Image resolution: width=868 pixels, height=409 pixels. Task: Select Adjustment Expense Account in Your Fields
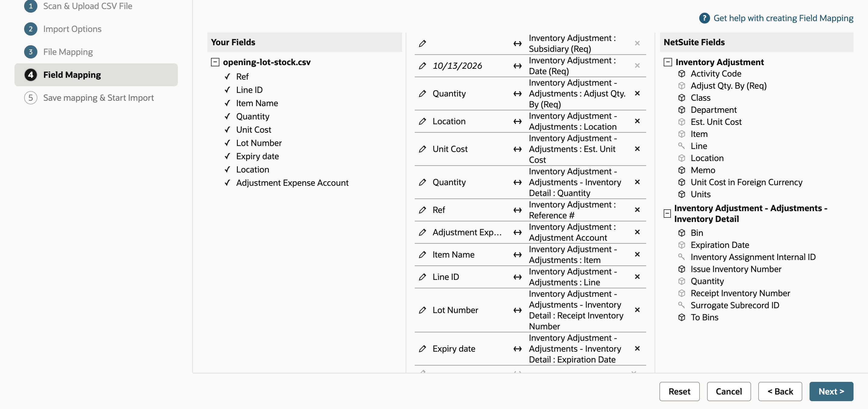click(x=292, y=183)
